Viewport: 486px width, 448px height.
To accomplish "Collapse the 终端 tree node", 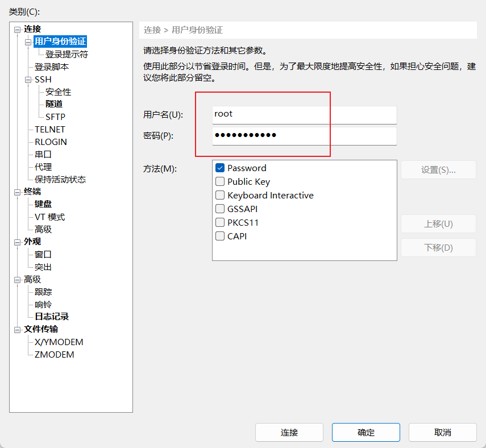I will [17, 193].
